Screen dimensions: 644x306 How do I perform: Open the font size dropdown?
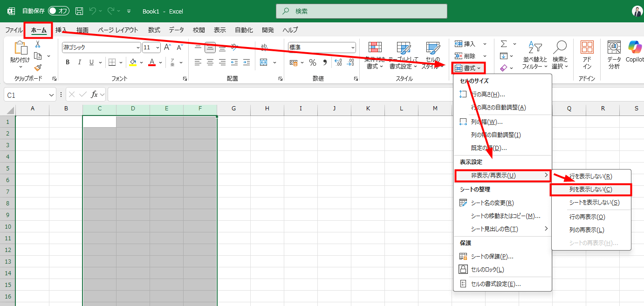[x=158, y=48]
